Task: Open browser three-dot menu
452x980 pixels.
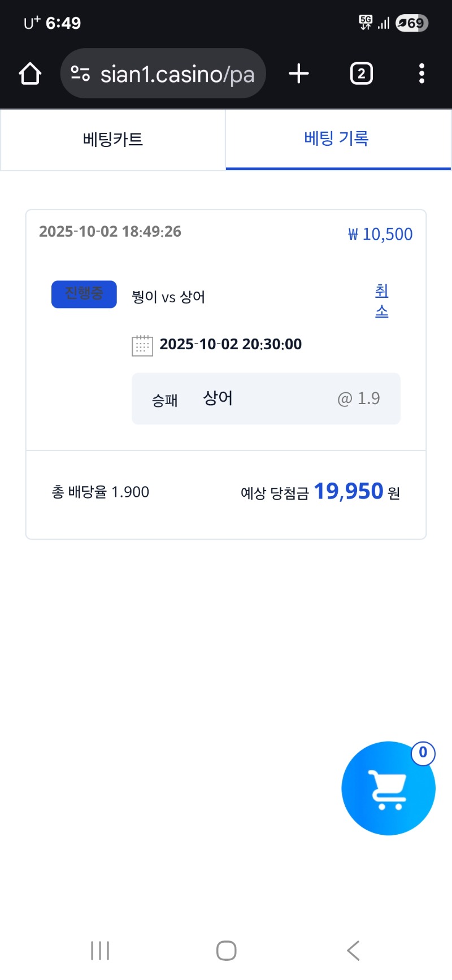Action: click(x=421, y=74)
